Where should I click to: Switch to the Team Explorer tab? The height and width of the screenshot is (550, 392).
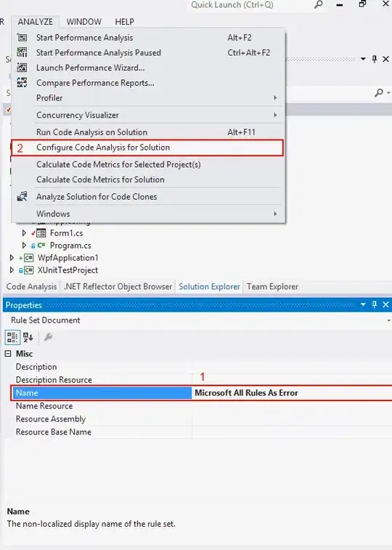(272, 286)
